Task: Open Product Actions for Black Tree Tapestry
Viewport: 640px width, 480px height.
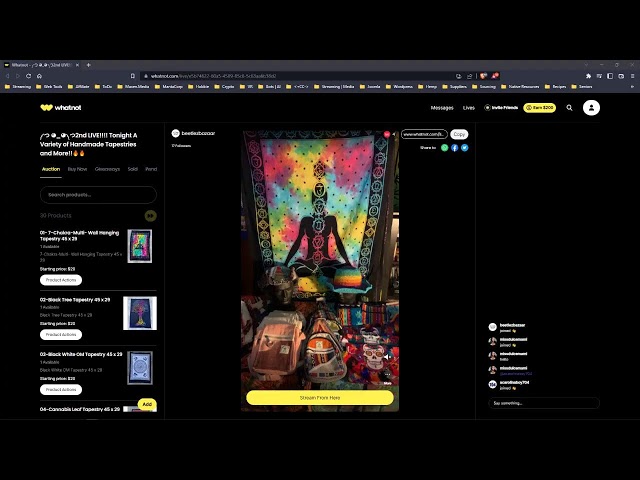Action: 61,335
